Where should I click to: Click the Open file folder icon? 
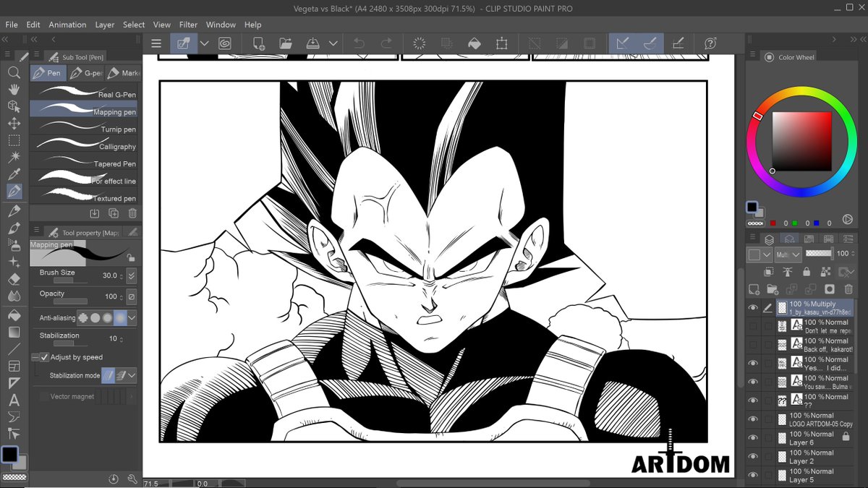[286, 43]
